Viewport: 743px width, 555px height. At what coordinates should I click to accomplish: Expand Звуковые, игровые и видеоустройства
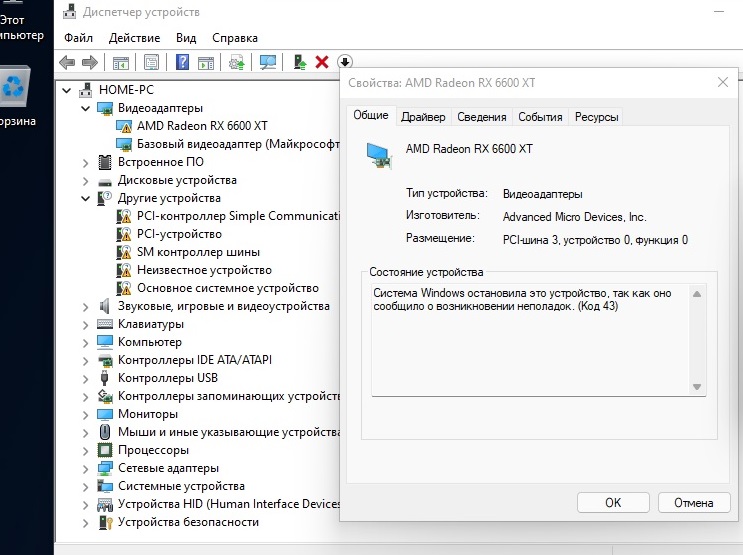point(85,307)
